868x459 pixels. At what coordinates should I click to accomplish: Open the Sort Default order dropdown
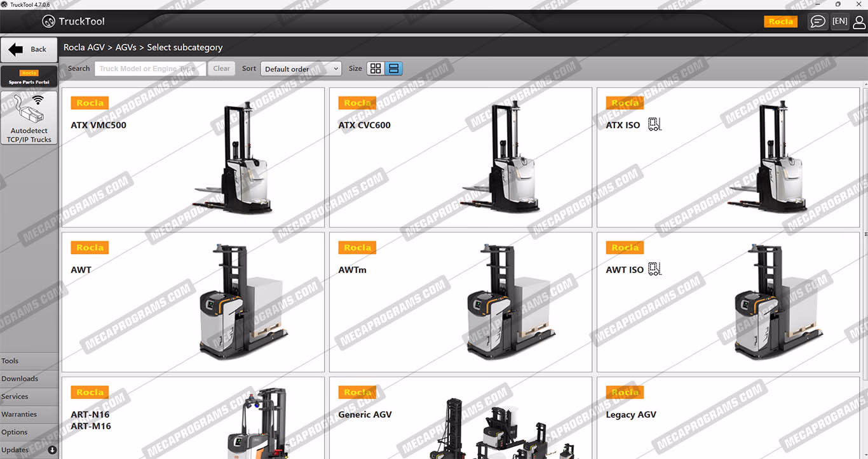click(301, 69)
